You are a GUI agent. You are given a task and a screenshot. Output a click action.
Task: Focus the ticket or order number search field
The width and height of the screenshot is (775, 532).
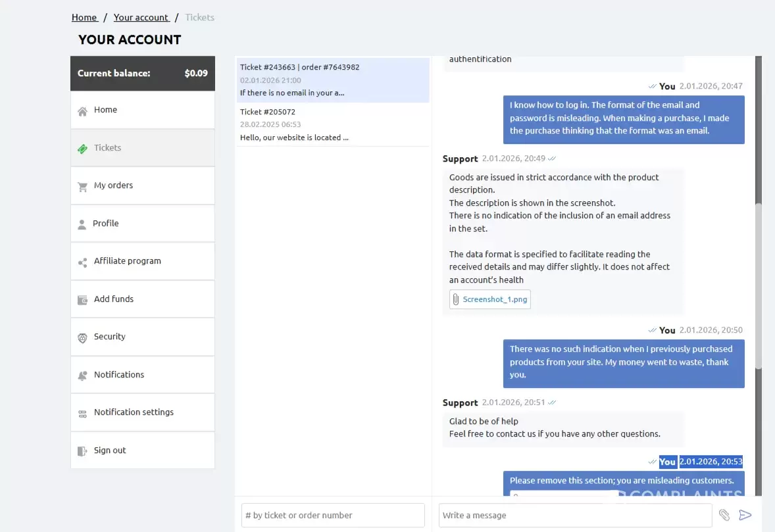(332, 516)
